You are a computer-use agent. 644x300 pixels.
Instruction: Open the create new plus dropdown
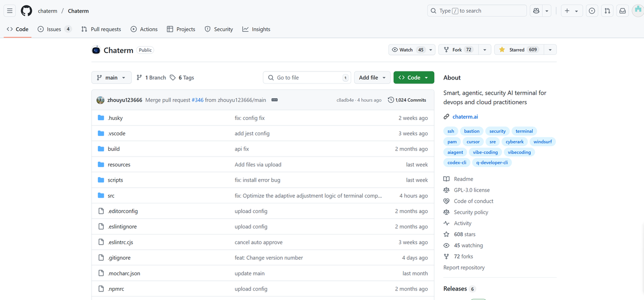click(x=572, y=11)
